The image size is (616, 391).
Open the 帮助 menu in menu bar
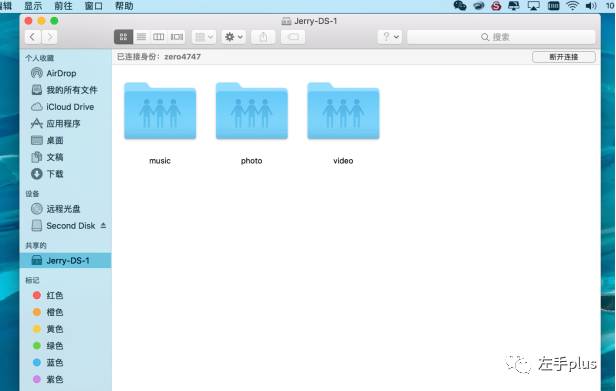point(124,6)
